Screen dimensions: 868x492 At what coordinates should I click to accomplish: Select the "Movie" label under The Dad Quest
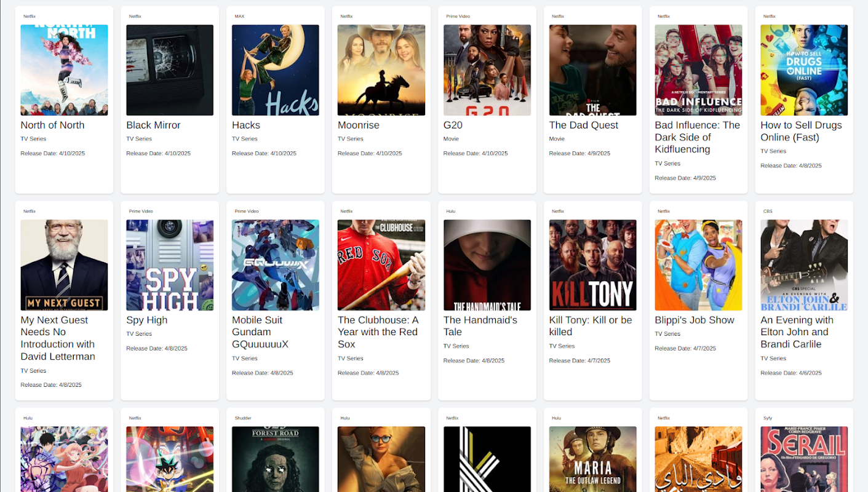557,139
